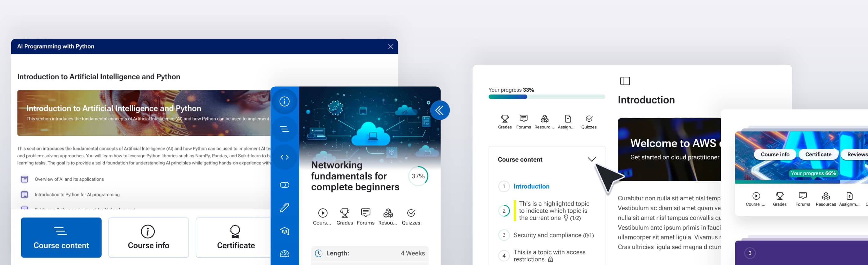The width and height of the screenshot is (868, 265).
Task: Click the Your progress 33% bar
Action: [x=547, y=97]
